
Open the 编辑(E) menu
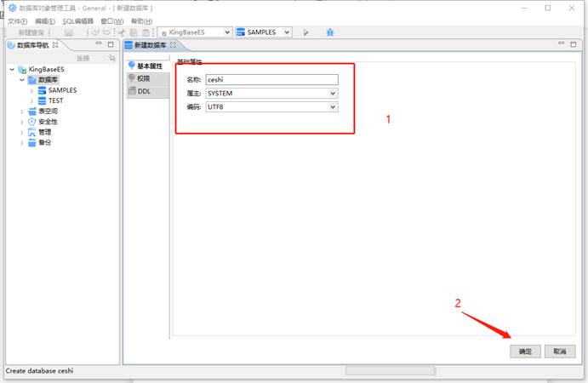pos(45,21)
